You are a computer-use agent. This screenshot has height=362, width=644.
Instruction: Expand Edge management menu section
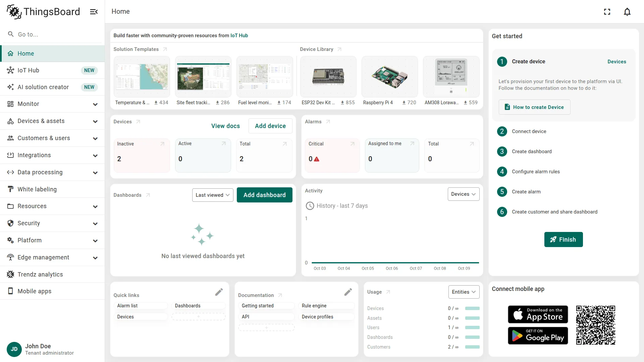coord(52,257)
